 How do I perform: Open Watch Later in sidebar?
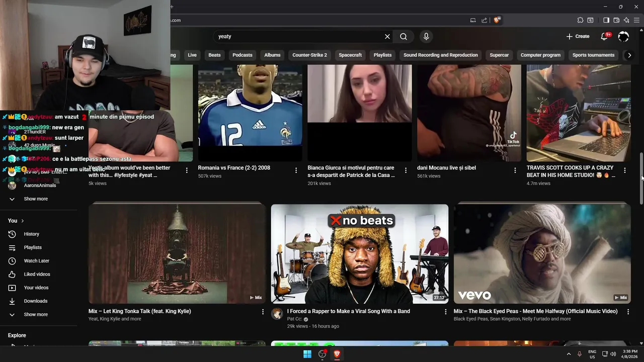[36, 261]
